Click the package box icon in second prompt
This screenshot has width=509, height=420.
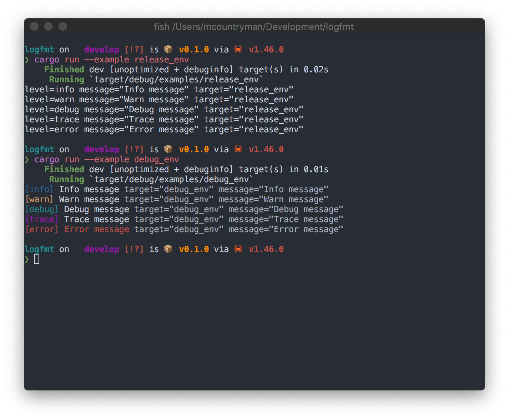168,149
